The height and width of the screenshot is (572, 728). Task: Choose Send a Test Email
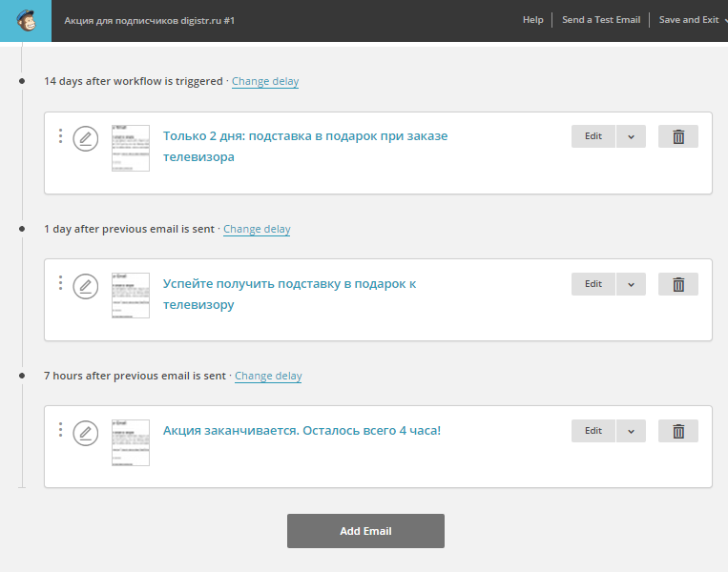(x=601, y=20)
